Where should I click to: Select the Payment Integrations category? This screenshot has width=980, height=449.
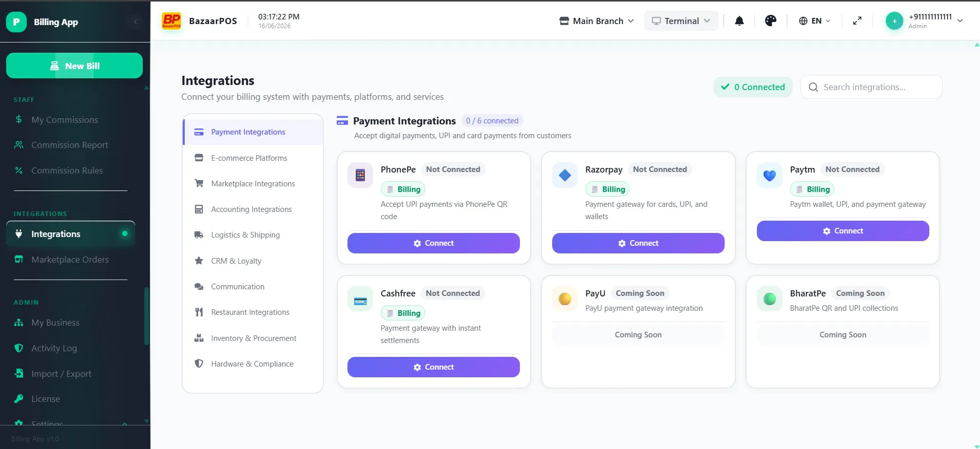(x=253, y=132)
